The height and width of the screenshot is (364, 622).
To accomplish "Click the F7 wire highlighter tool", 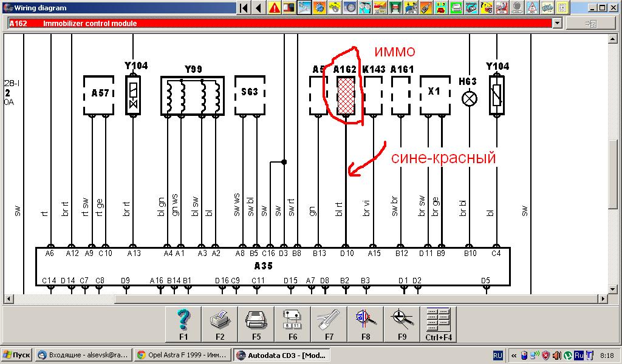I will tap(329, 325).
